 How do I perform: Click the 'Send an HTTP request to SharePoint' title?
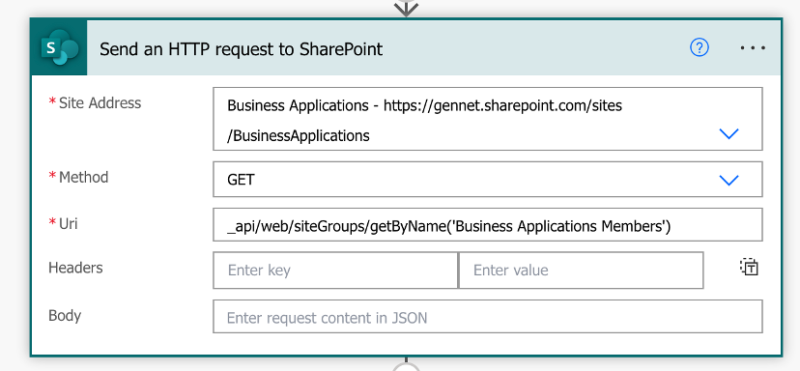241,49
